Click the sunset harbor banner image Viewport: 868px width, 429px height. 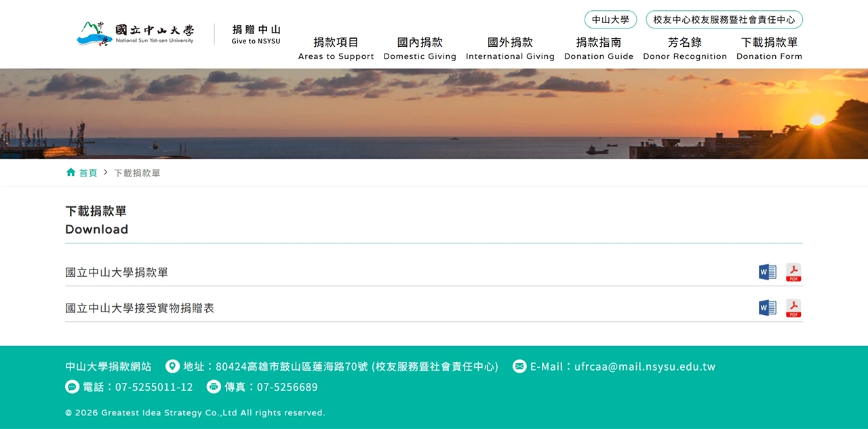[x=434, y=113]
